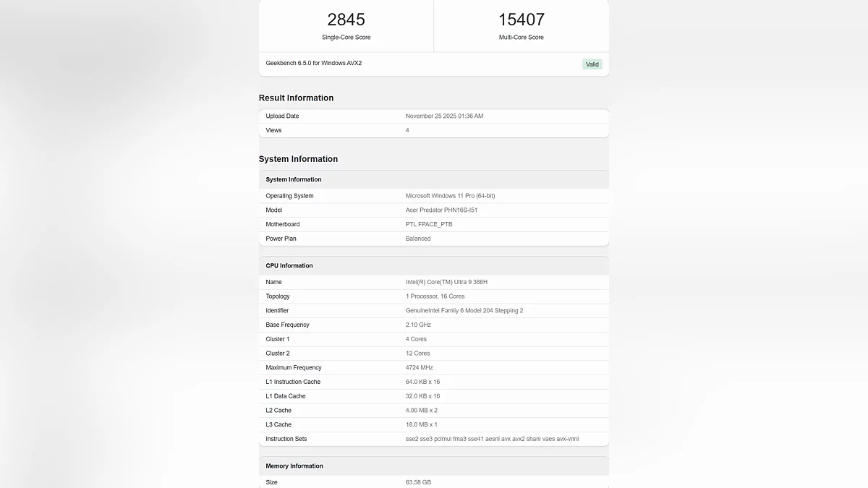Click the Operating System row label
The image size is (868, 488).
click(289, 196)
